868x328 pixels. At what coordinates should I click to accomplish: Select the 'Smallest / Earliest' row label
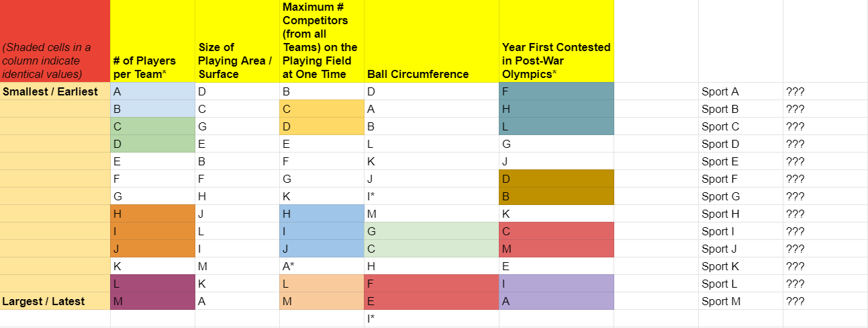[x=55, y=91]
